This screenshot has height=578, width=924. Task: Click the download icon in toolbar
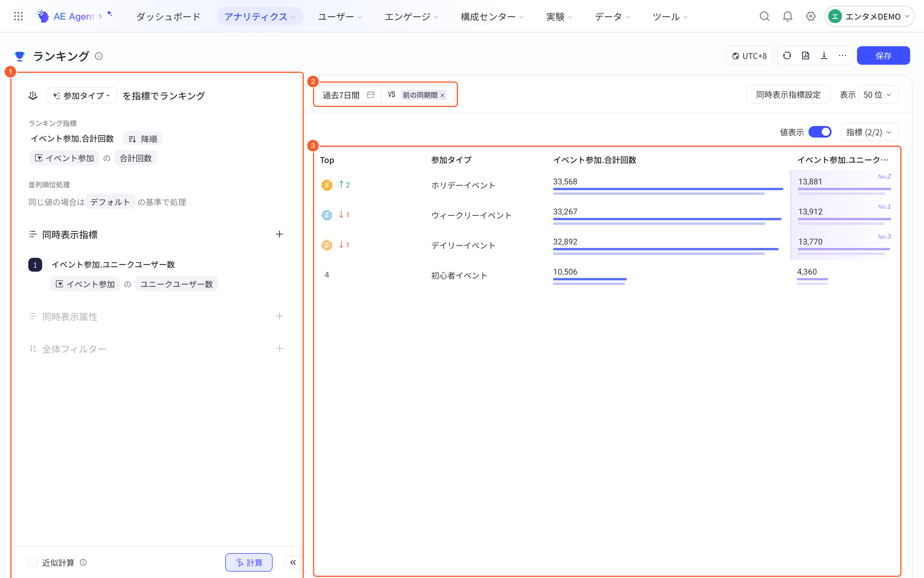point(824,56)
